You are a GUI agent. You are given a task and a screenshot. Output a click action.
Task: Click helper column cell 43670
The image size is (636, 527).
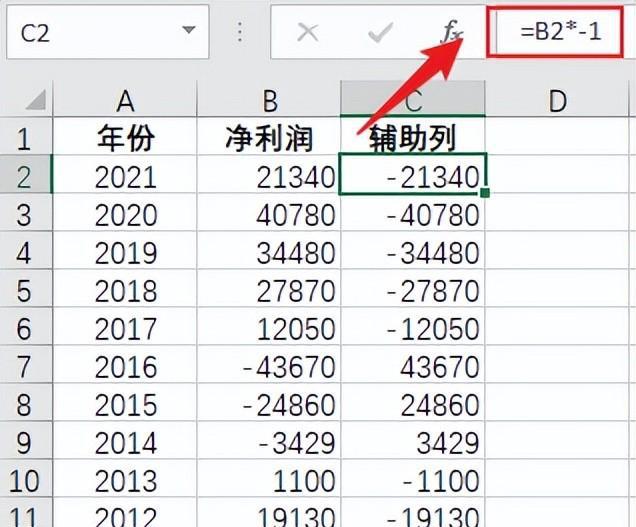tap(413, 364)
